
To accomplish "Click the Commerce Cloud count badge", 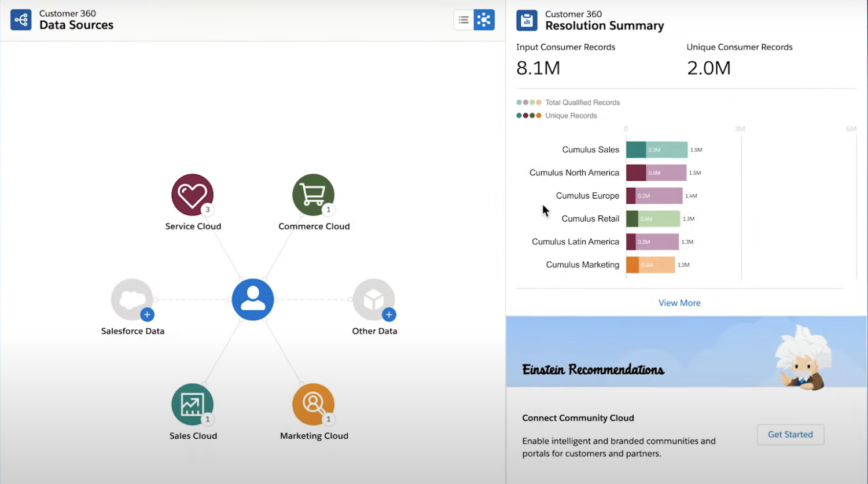I will click(328, 210).
